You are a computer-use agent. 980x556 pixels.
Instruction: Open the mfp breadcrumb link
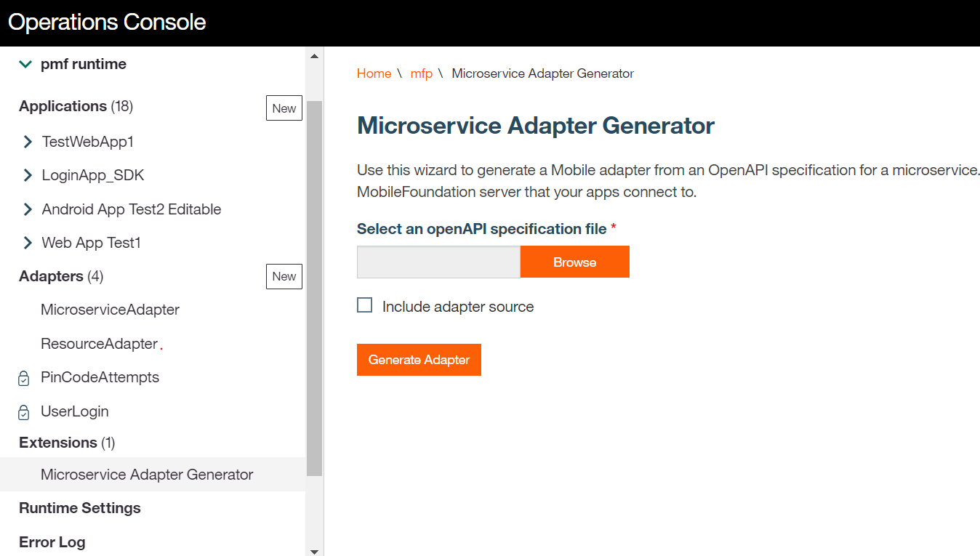coord(421,73)
